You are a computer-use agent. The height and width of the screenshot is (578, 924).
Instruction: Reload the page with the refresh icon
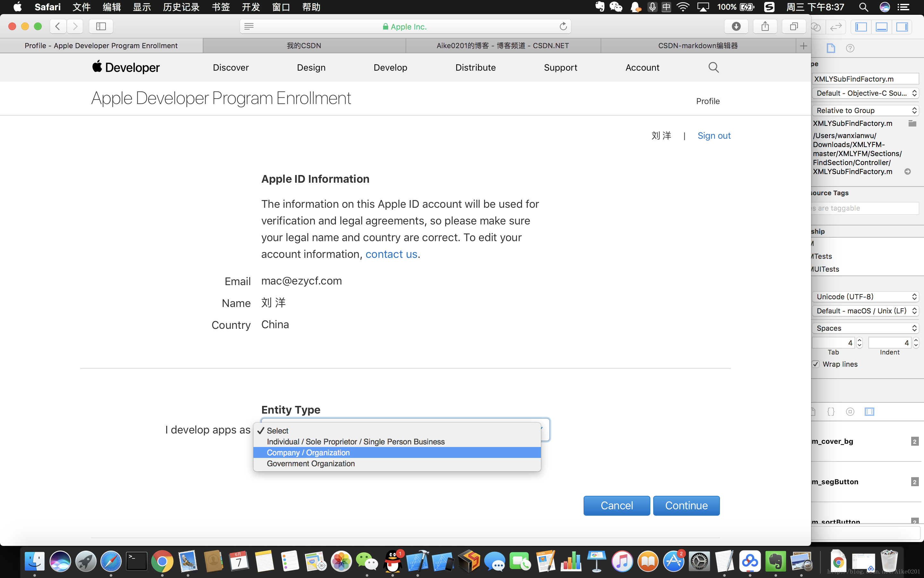coord(563,26)
